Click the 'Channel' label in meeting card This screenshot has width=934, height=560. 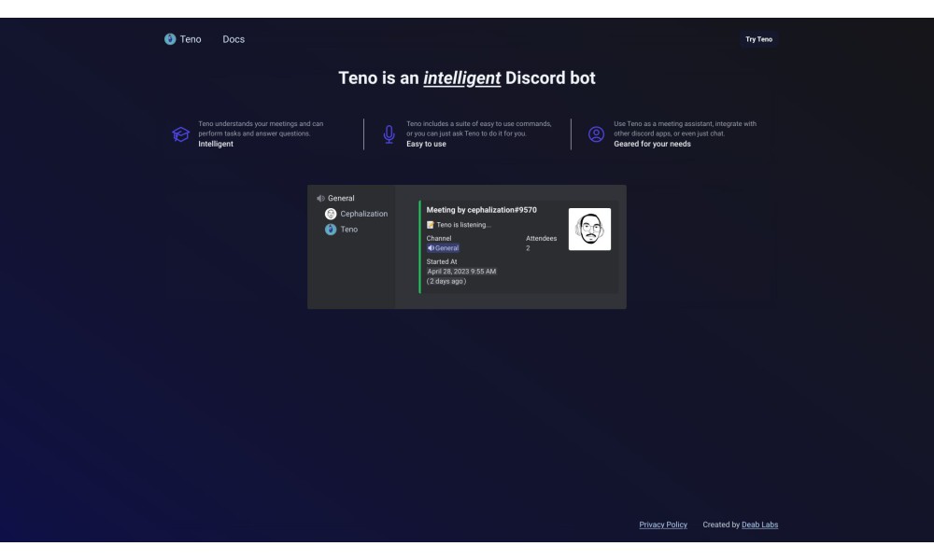(x=438, y=239)
